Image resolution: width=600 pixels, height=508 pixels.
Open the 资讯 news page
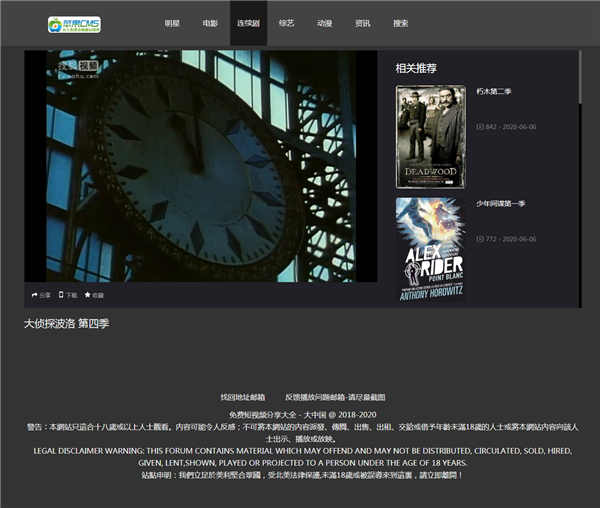(x=363, y=23)
